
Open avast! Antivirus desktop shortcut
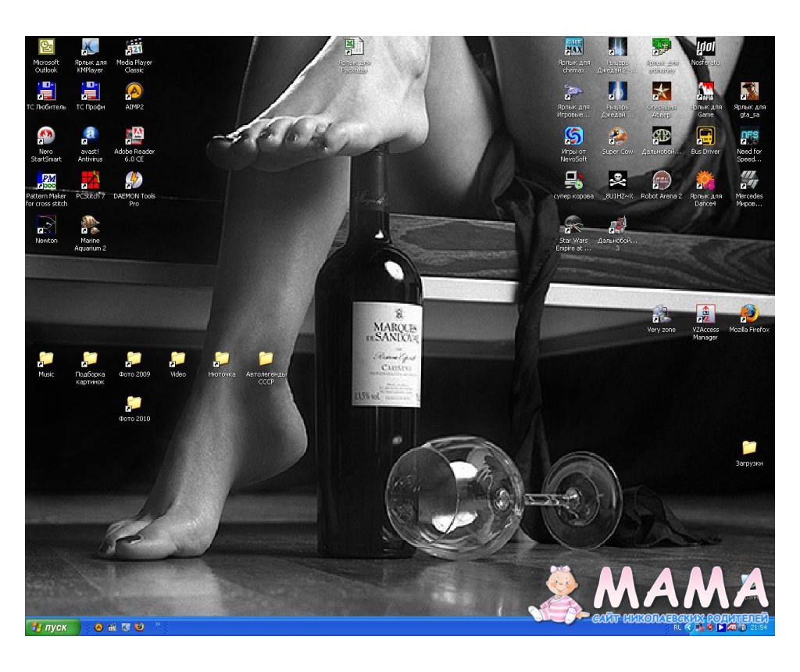(90, 137)
